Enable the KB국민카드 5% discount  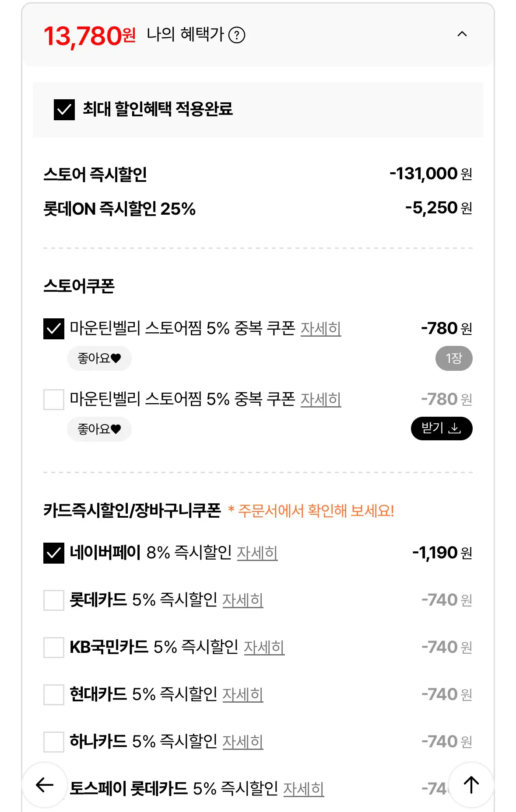(x=54, y=647)
